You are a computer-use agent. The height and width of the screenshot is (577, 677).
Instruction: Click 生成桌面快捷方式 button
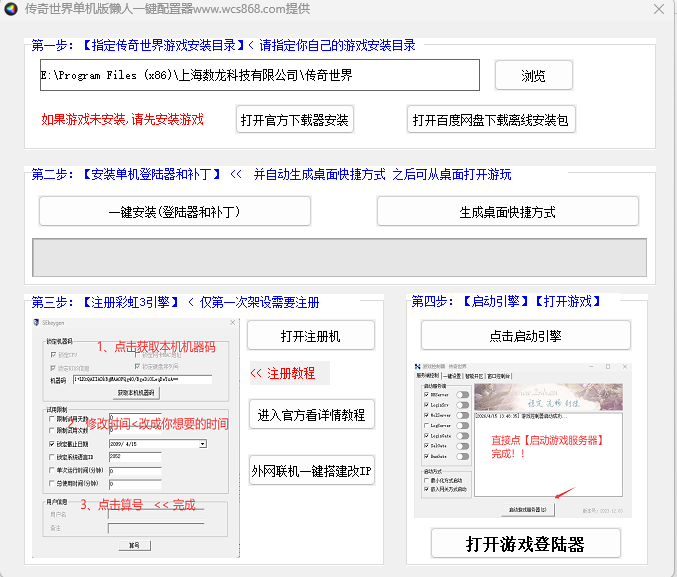(x=508, y=212)
